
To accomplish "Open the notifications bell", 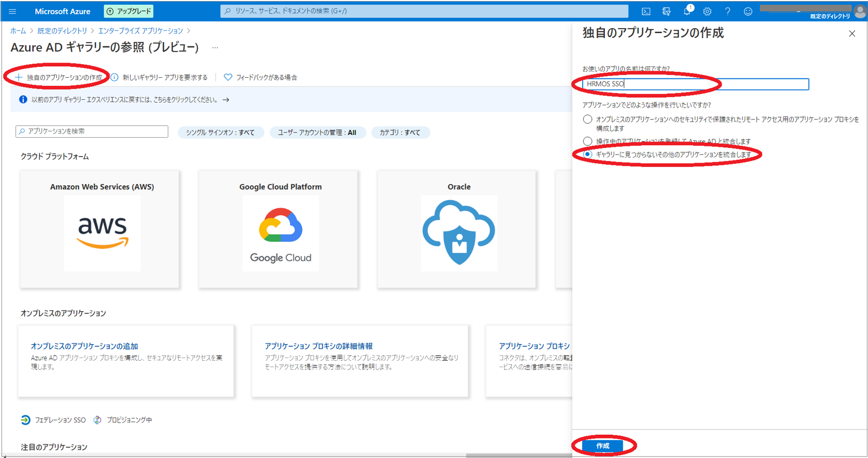I will (x=687, y=11).
